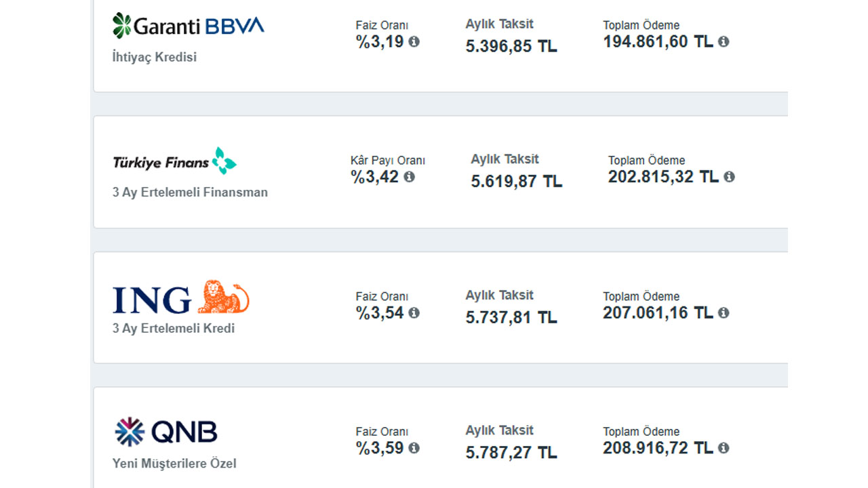This screenshot has width=868, height=488.
Task: Click ING monthly installment 5.737,81 TL
Action: pos(511,318)
